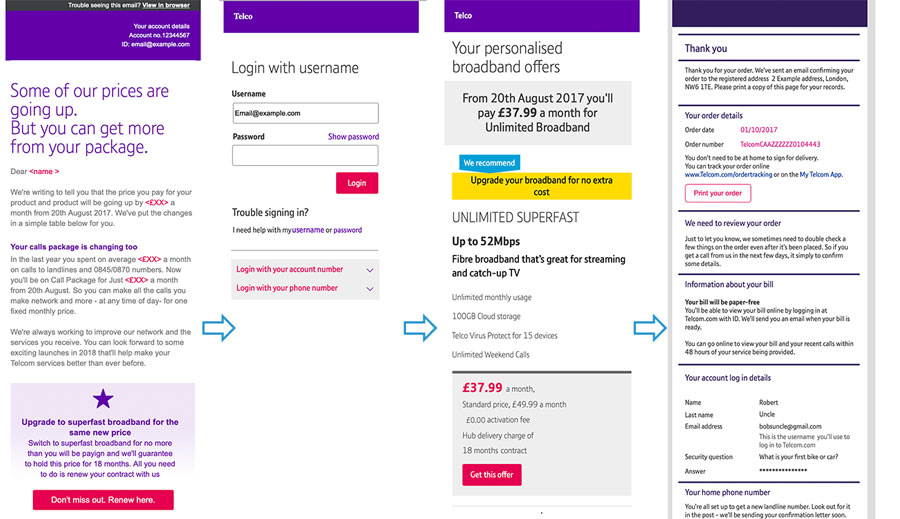Select the We recommend tab label
The image size is (900, 519).
tap(489, 163)
